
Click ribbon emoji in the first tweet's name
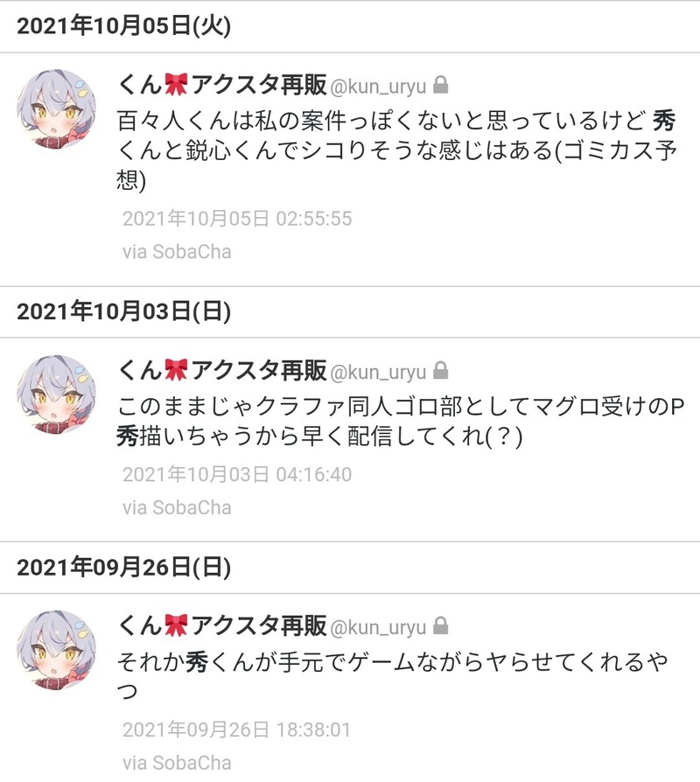pyautogui.click(x=176, y=84)
